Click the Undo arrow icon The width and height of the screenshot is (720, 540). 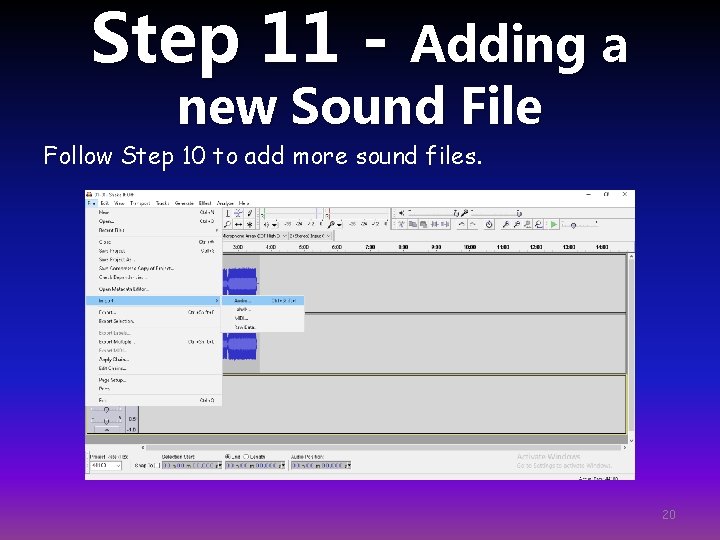pyautogui.click(x=461, y=224)
